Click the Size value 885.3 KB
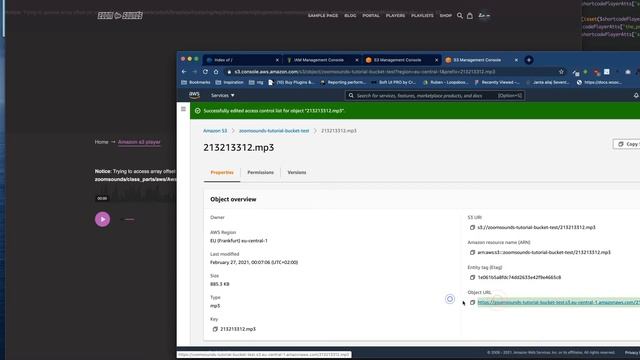Image resolution: width=640 pixels, height=360 pixels. point(220,284)
